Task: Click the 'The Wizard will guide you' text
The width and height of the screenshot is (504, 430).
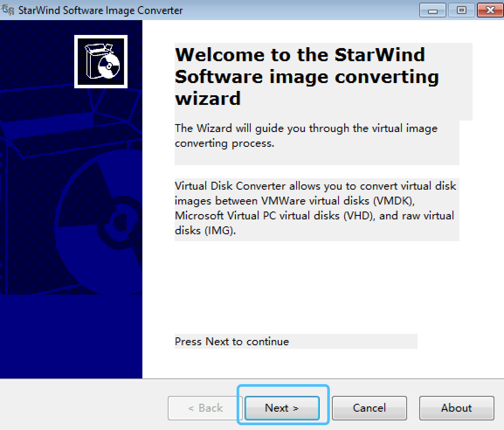Action: 306,135
